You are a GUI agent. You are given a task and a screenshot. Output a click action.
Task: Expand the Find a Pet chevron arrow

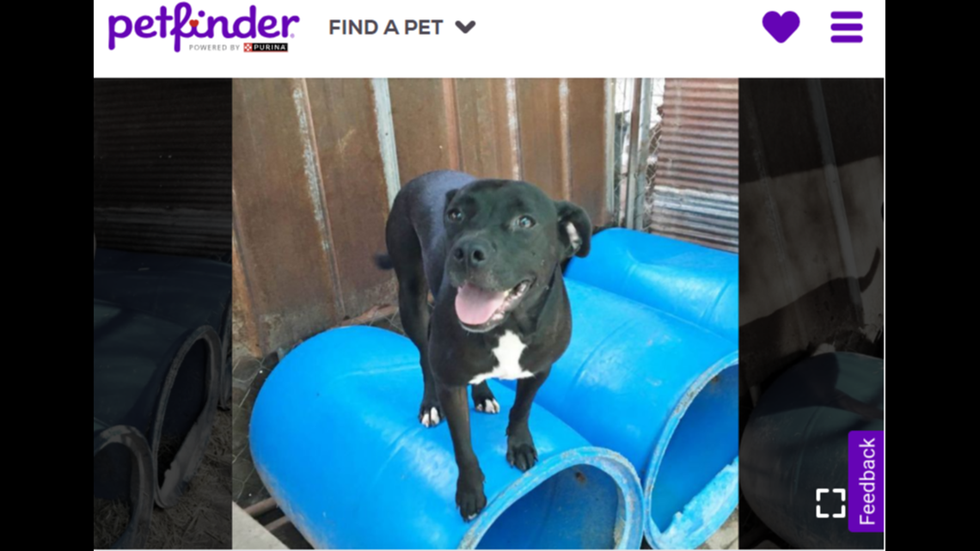[465, 27]
